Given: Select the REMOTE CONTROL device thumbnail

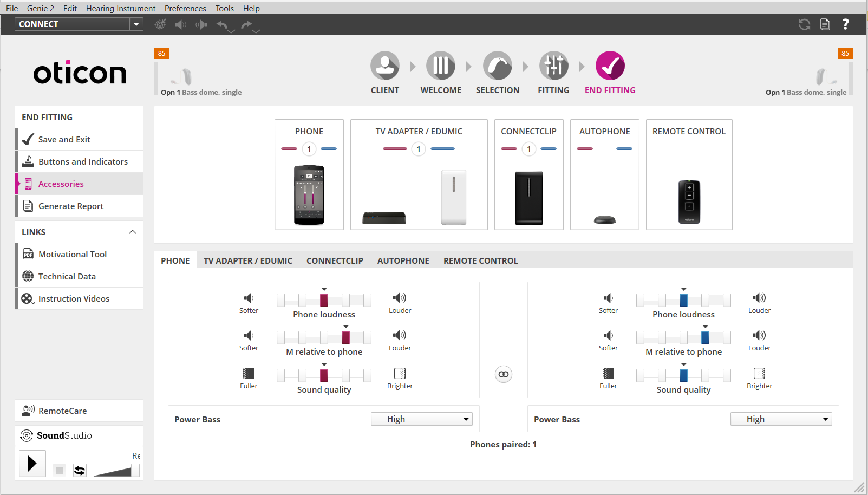Looking at the screenshot, I should tap(689, 202).
